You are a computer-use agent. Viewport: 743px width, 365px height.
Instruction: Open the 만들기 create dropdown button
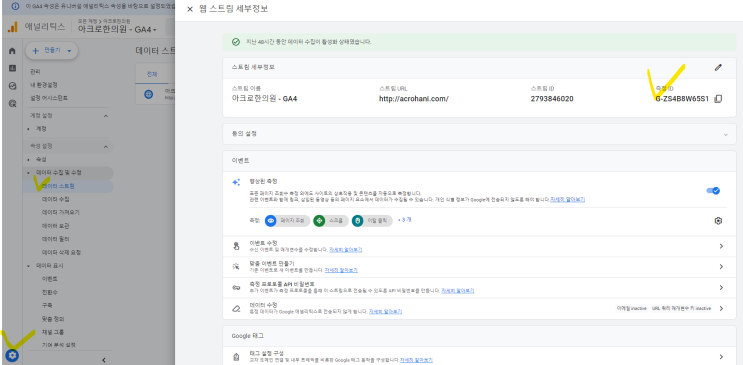52,50
